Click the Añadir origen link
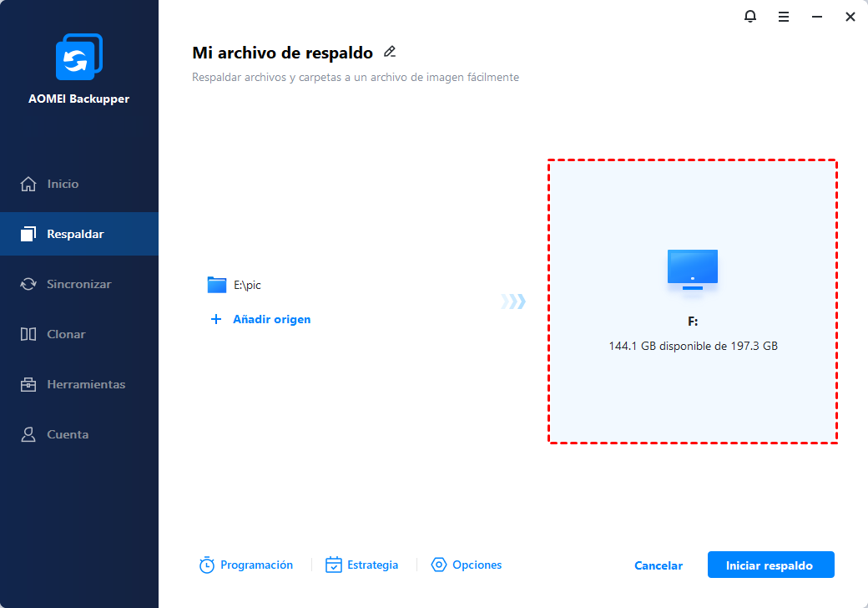868x608 pixels. click(x=271, y=319)
